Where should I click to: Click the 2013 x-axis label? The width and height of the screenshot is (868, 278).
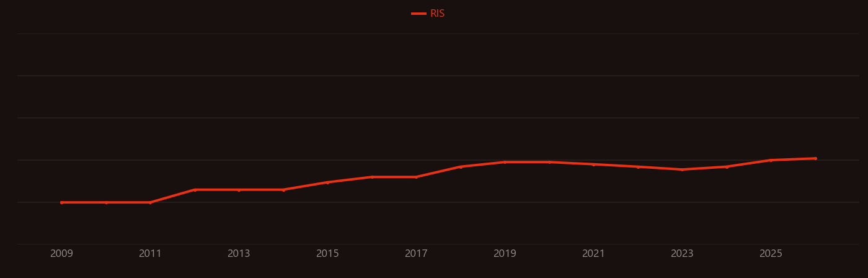click(239, 254)
